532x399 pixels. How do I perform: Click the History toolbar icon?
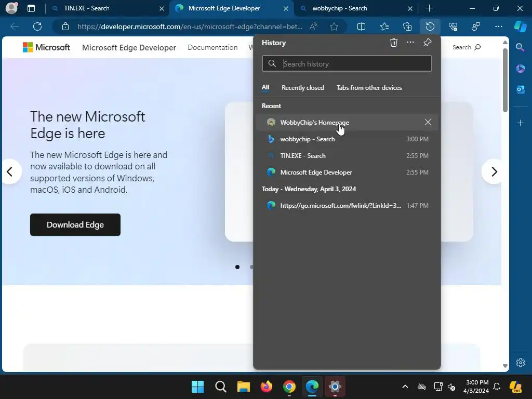pyautogui.click(x=430, y=26)
